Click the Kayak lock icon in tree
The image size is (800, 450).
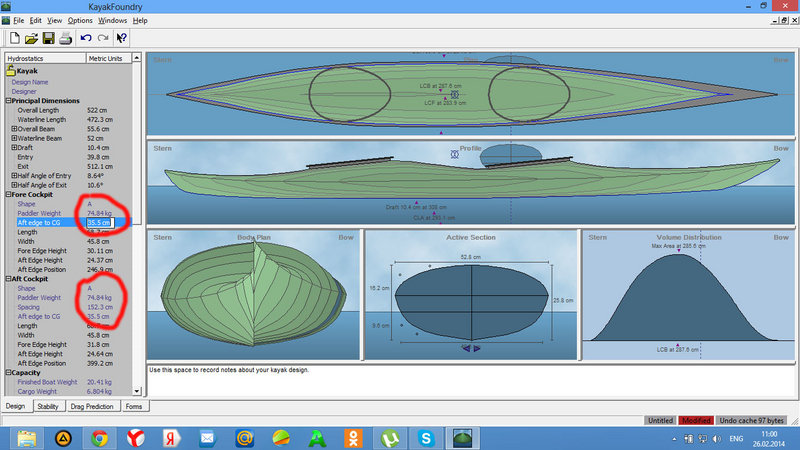[x=11, y=70]
